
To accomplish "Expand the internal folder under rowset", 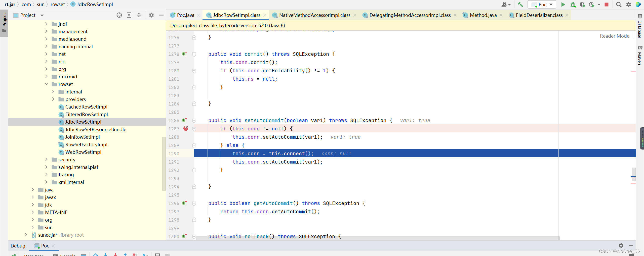I will (53, 91).
